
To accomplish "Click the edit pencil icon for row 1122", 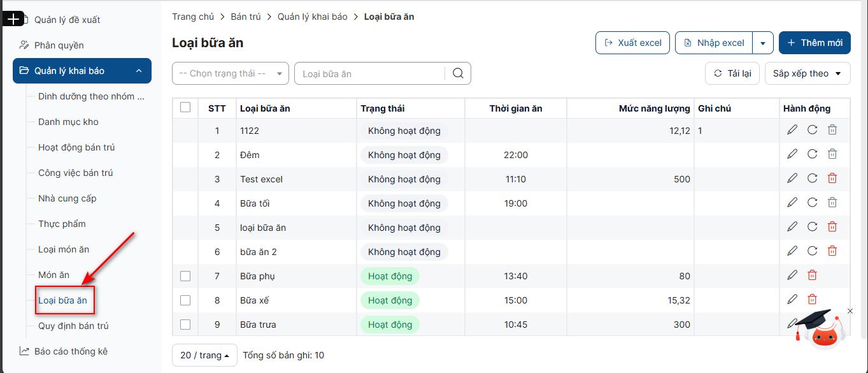I will pos(792,130).
